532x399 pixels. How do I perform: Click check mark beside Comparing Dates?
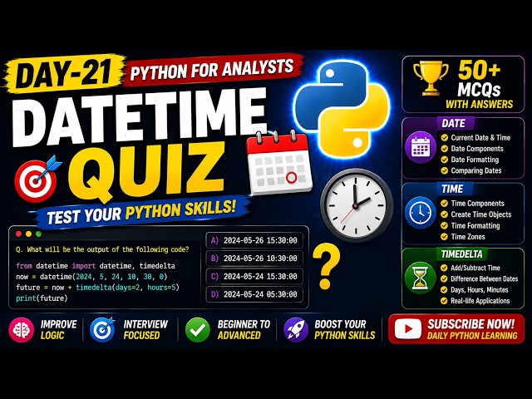445,170
